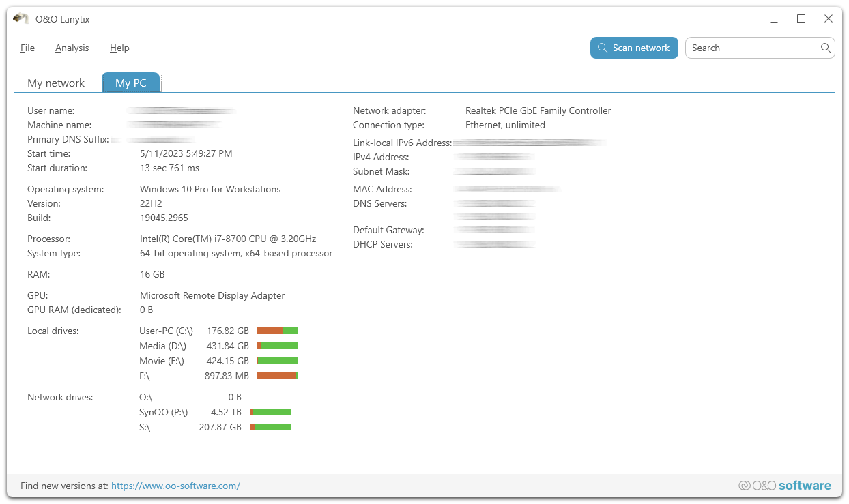
Task: Click the "Primary DNS Suffix:" label
Action: (x=68, y=139)
